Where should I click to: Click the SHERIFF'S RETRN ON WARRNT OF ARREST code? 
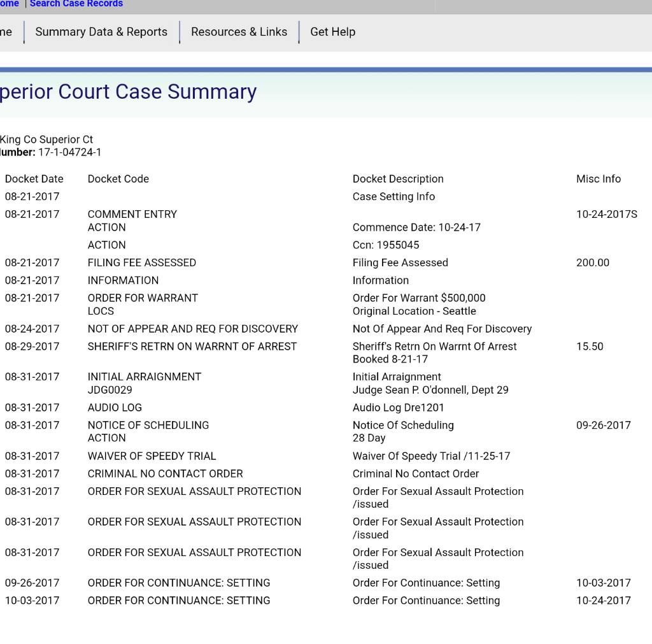192,347
